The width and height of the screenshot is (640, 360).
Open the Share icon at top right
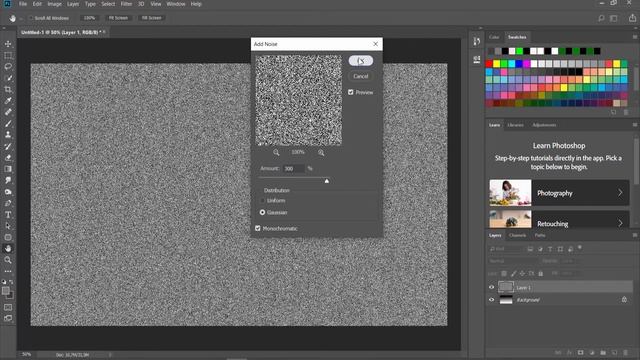(x=632, y=18)
